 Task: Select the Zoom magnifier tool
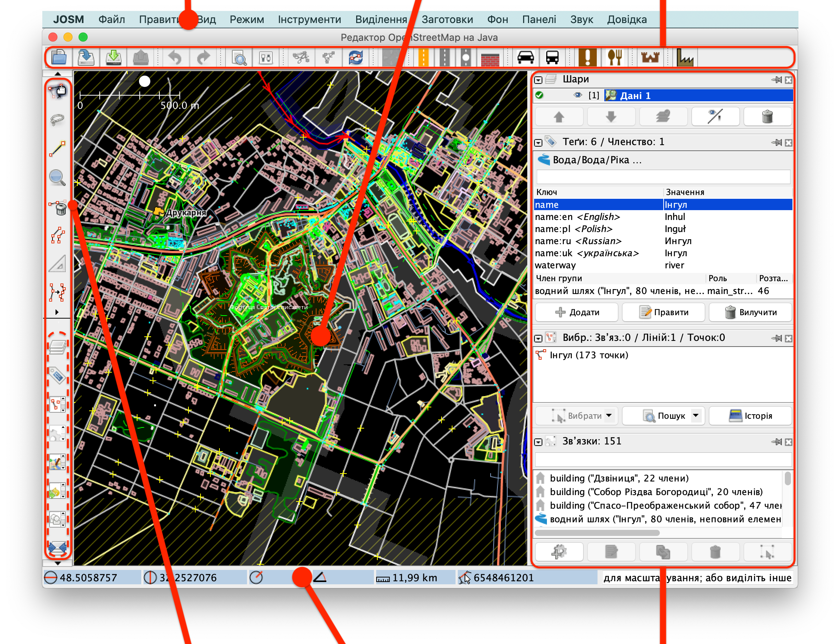click(57, 178)
